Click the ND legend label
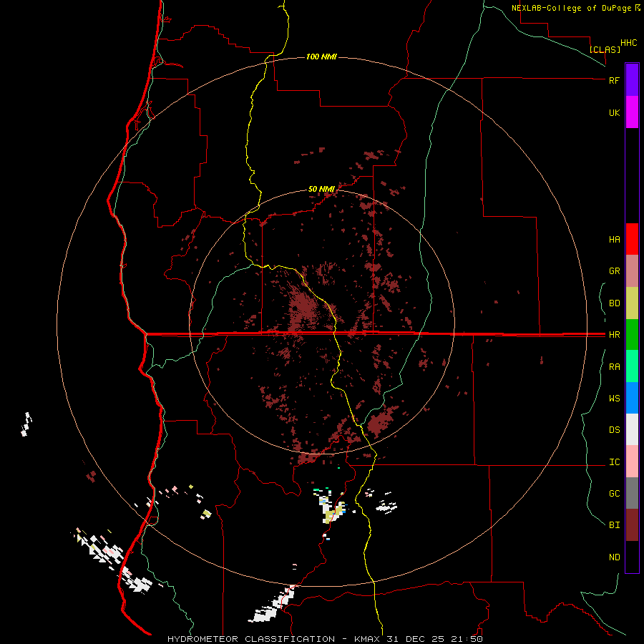Image resolution: width=644 pixels, height=644 pixels. tap(614, 557)
